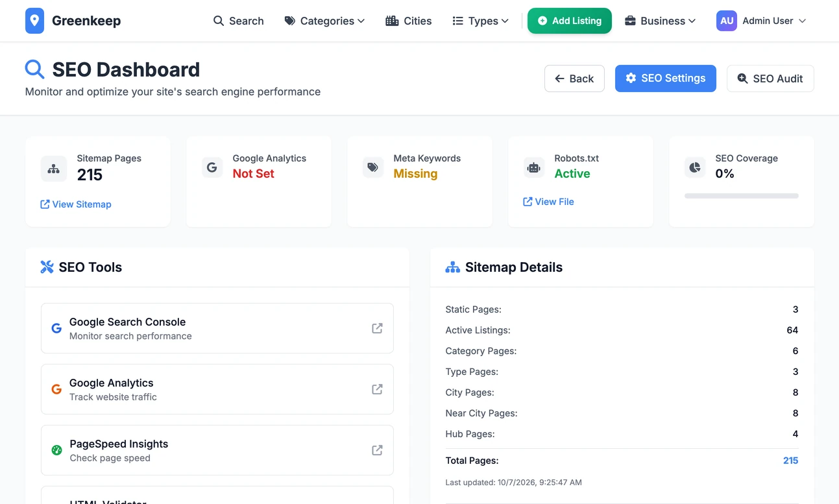839x504 pixels.
Task: Click the 'Hub Pages:' row label
Action: (470, 434)
